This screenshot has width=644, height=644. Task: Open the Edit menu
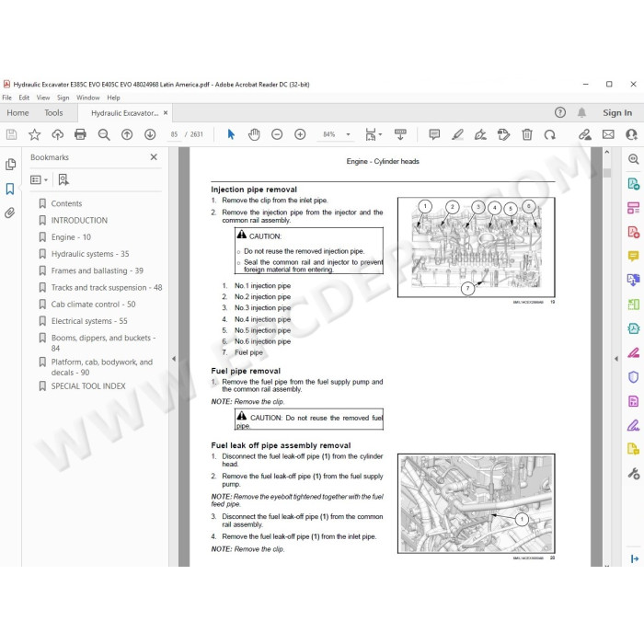(24, 98)
